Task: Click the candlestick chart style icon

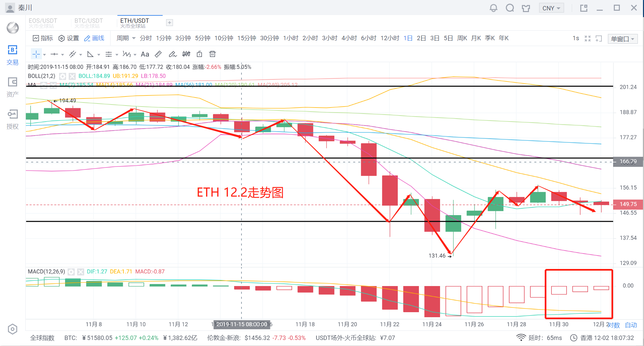Action: point(186,54)
